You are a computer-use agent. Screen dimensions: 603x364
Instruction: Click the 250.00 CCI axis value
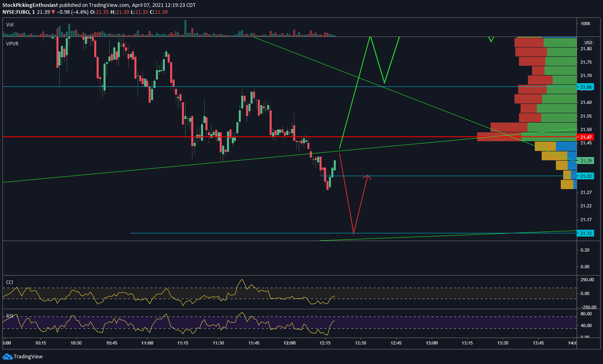tap(587, 280)
